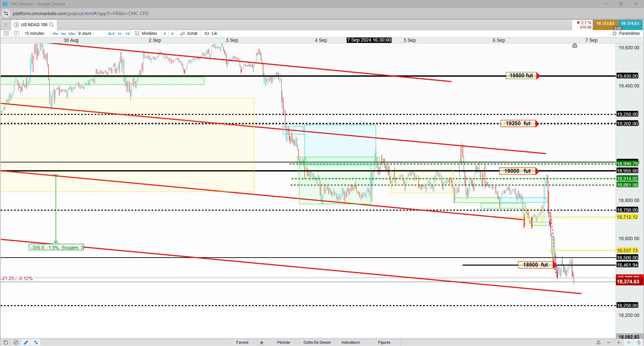Click the favorites star icon

click(x=261, y=342)
